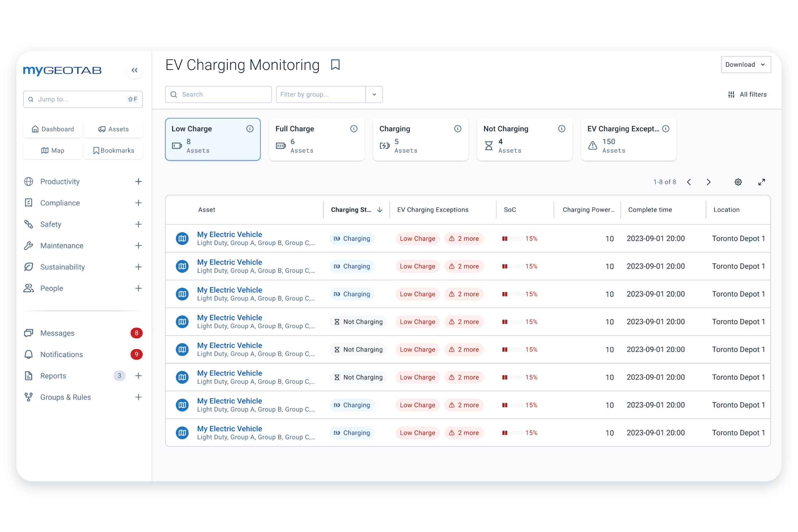The width and height of the screenshot is (798, 532).
Task: Show info for Not Charging card
Action: point(562,129)
